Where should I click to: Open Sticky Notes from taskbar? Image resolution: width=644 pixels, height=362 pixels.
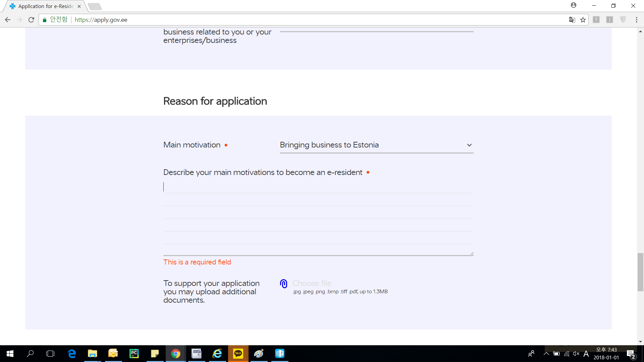click(155, 354)
